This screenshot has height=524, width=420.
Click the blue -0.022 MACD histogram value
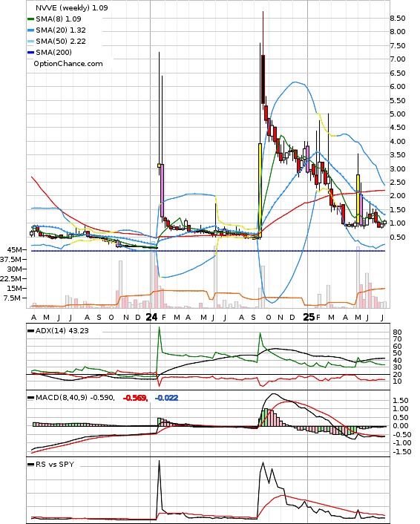tap(166, 398)
